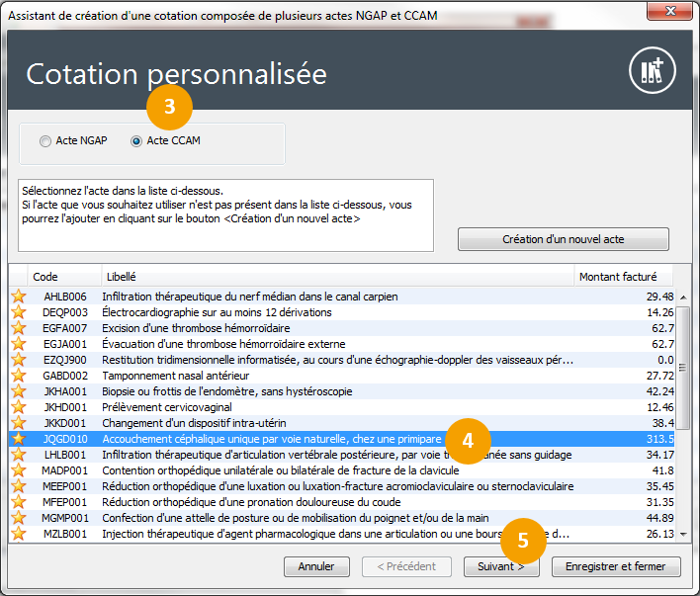700x596 pixels.
Task: Click Enregistrer et fermer button
Action: 616,567
